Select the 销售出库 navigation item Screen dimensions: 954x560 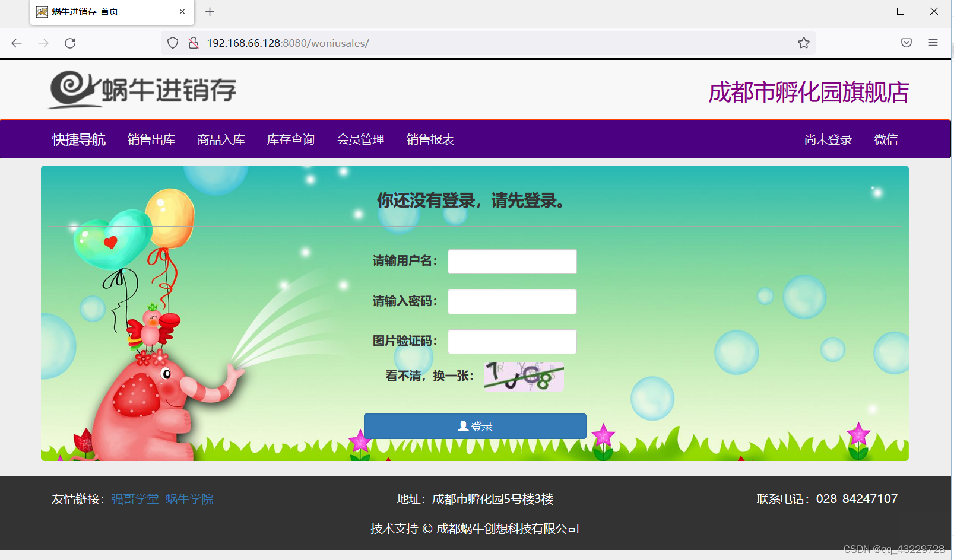tap(151, 139)
